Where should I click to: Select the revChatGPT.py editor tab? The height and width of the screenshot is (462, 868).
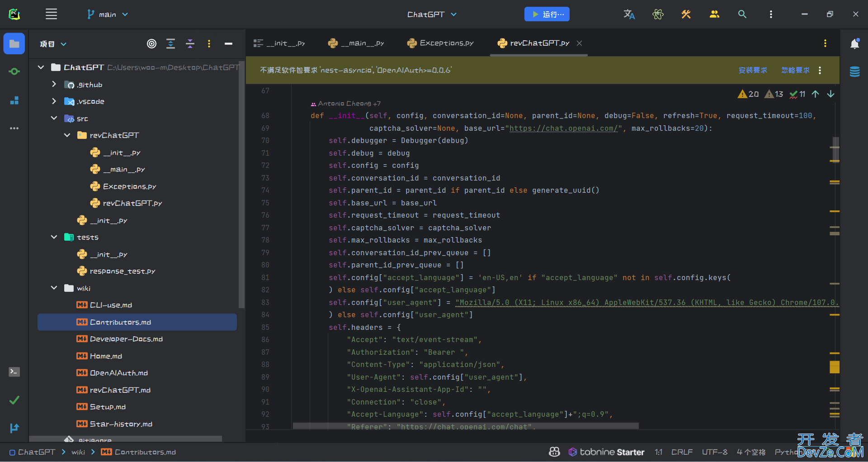pyautogui.click(x=533, y=43)
